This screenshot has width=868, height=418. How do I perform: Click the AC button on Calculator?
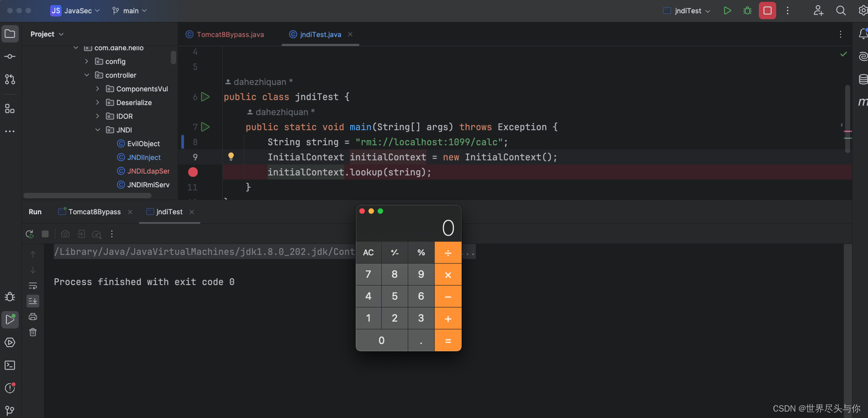coord(368,253)
